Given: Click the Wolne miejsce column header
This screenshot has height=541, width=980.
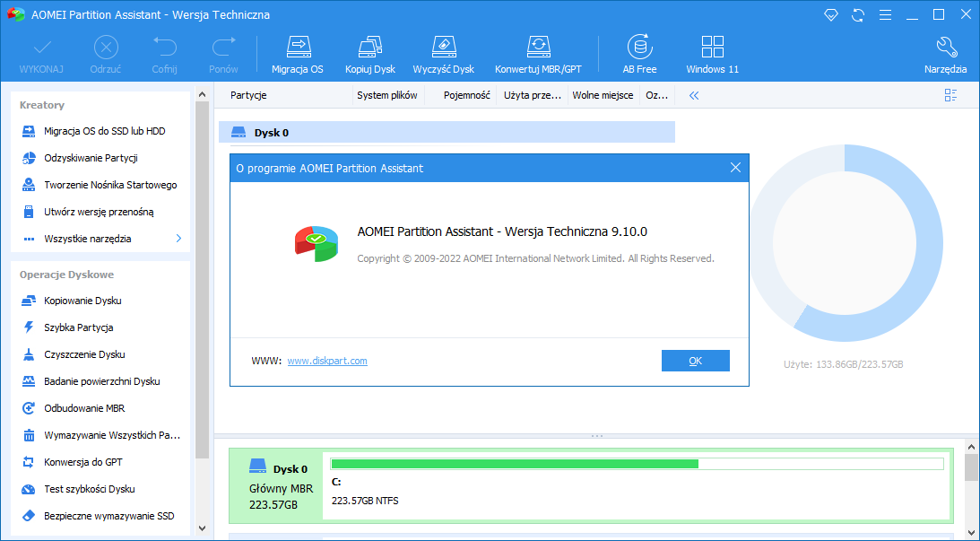Looking at the screenshot, I should coord(603,96).
